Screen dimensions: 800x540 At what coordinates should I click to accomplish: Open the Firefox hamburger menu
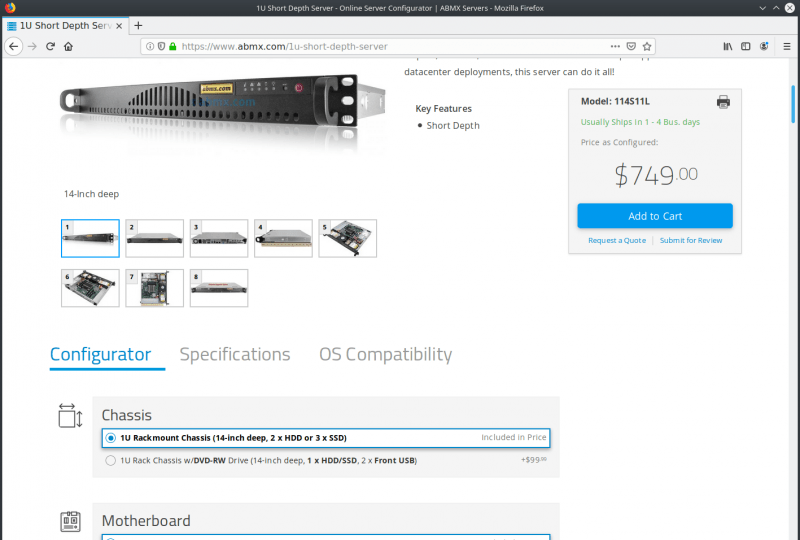pyautogui.click(x=787, y=46)
